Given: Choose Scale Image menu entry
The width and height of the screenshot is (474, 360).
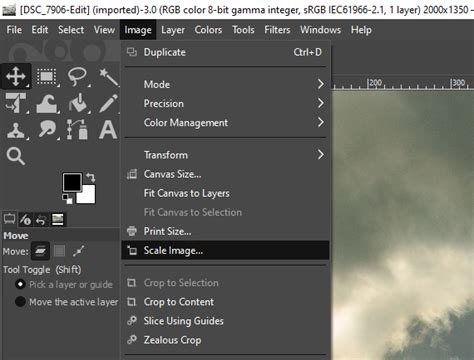Looking at the screenshot, I should (225, 250).
